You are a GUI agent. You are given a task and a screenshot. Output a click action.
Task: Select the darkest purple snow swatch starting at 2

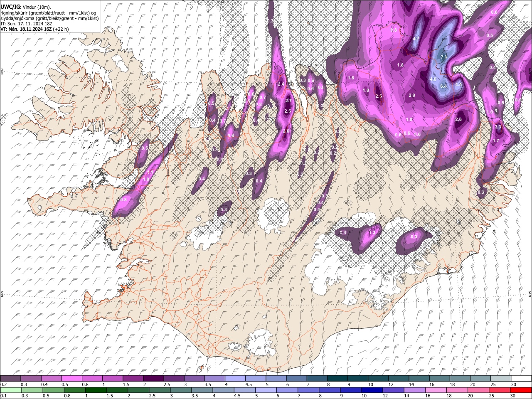click(153, 379)
